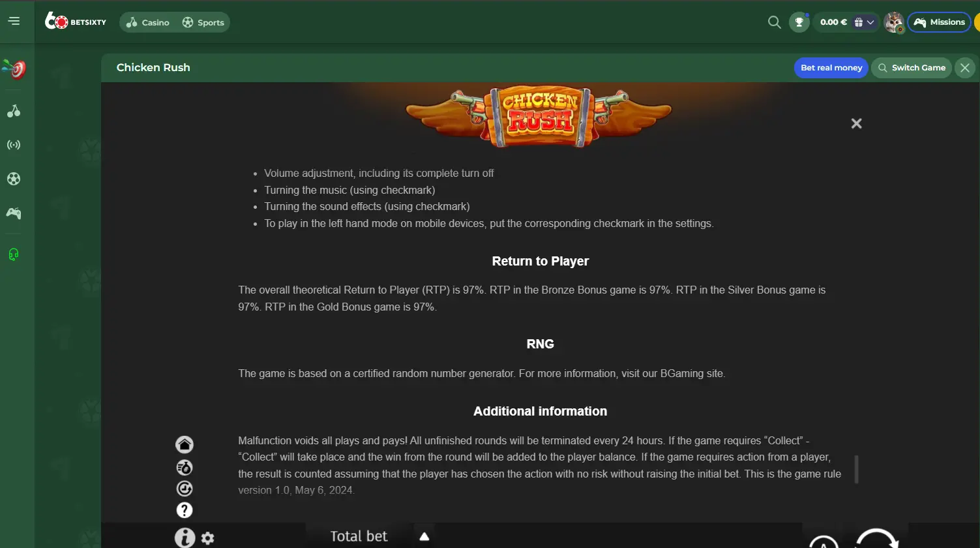Open the owl avatar profile
The width and height of the screenshot is (980, 548).
(893, 22)
